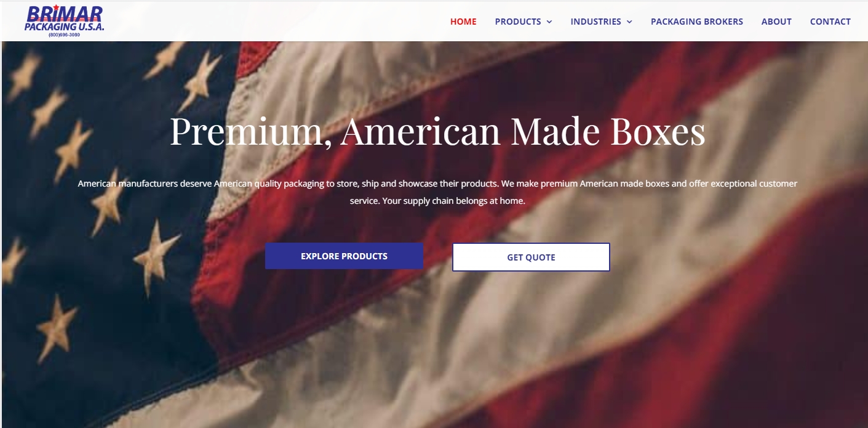Image resolution: width=868 pixels, height=428 pixels.
Task: Click the Brimar Packaging U.S.A. logo
Action: click(x=65, y=21)
